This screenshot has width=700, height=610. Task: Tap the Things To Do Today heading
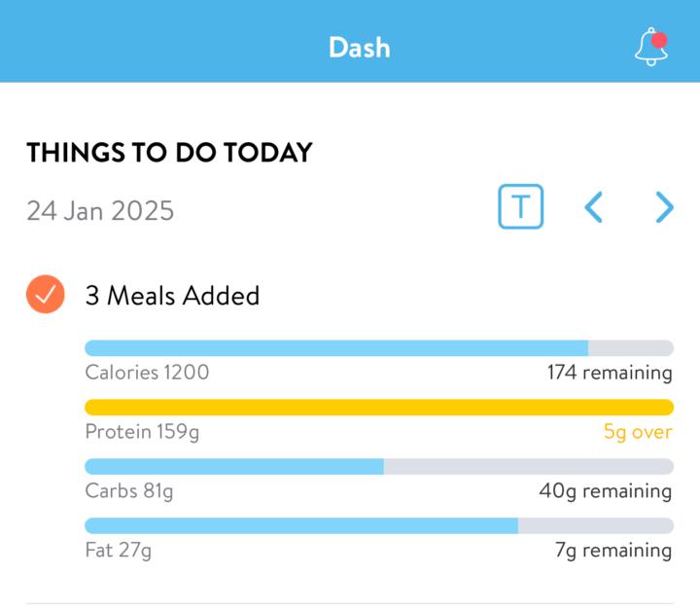(169, 153)
